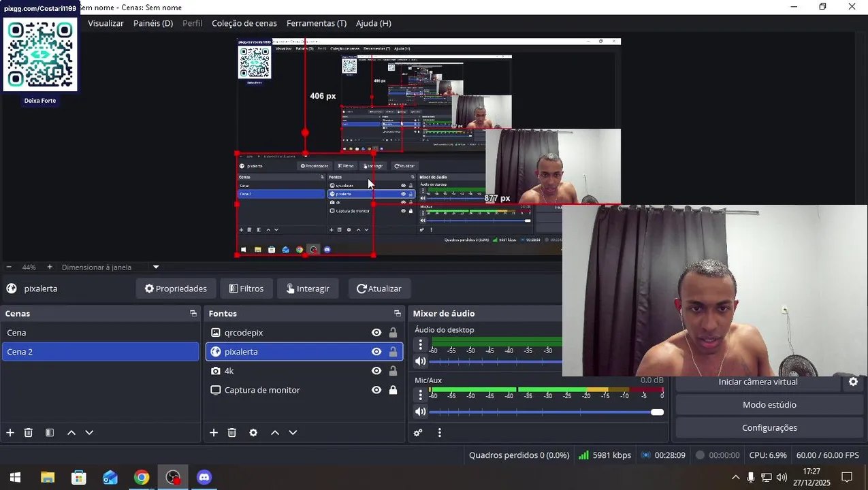Open Áudio do desktop three-dot options menu
Image resolution: width=868 pixels, height=490 pixels.
point(421,344)
